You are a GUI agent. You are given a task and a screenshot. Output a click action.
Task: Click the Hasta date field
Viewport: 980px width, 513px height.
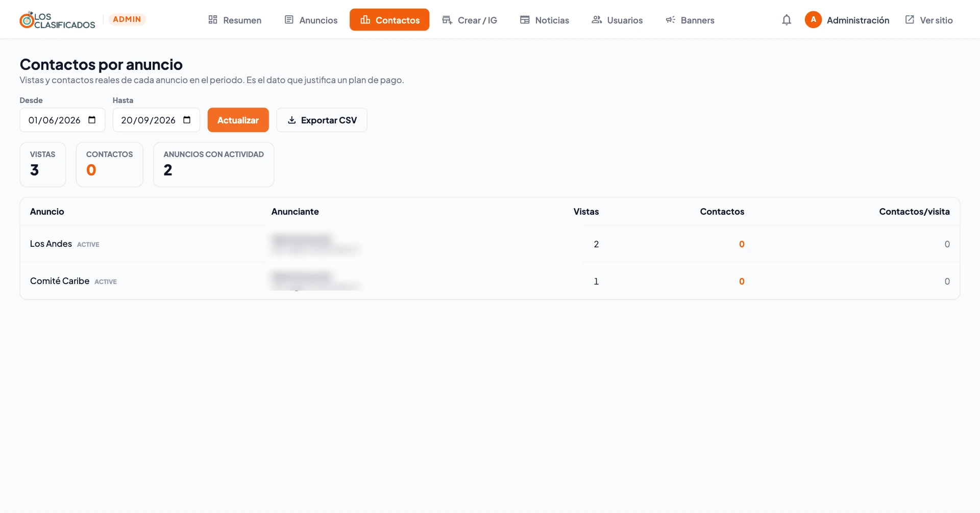pyautogui.click(x=156, y=120)
